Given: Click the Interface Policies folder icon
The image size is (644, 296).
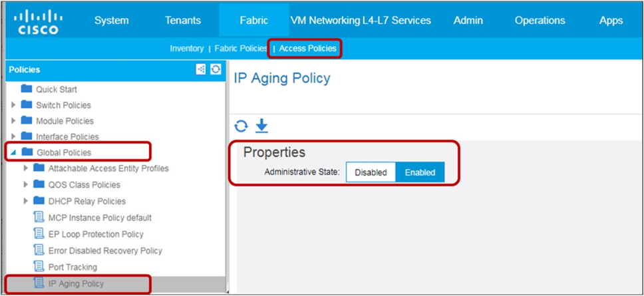Looking at the screenshot, I should 27,136.
